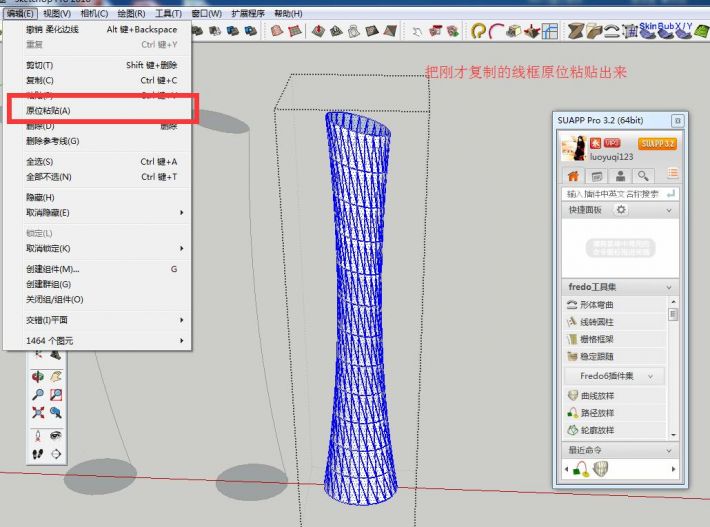This screenshot has width=710, height=527.
Task: Expand the 取消锁定(K) submenu
Action: (182, 249)
